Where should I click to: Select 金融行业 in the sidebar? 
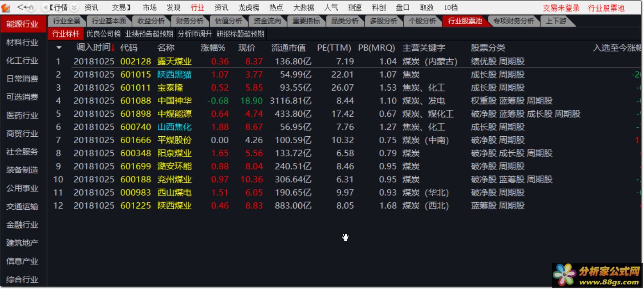(x=22, y=225)
